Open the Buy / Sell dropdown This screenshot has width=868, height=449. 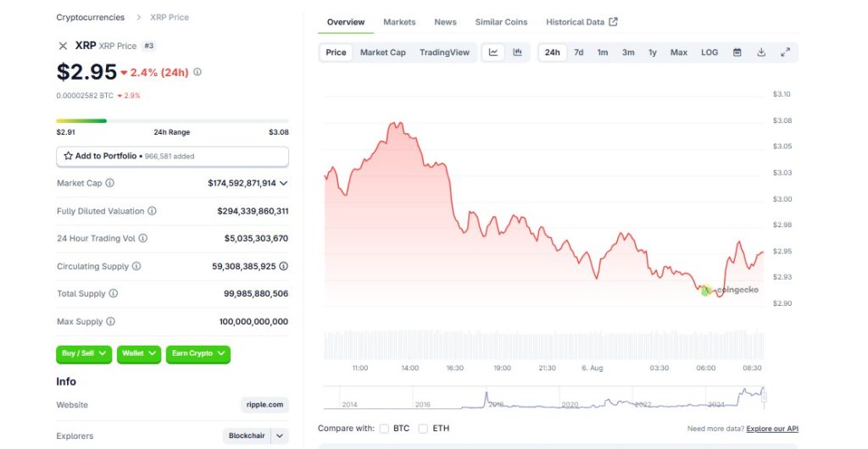point(84,353)
